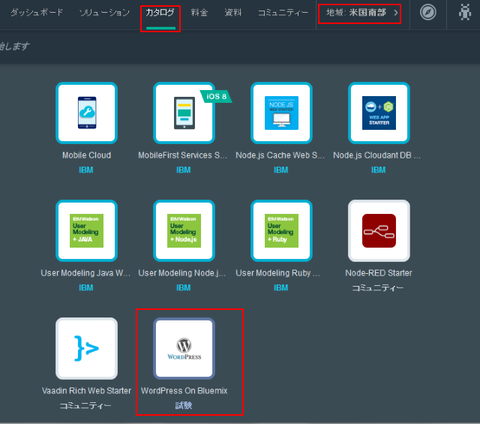Choose the Node.js Cloudant DB starter icon
The height and width of the screenshot is (424, 480).
pyautogui.click(x=379, y=113)
